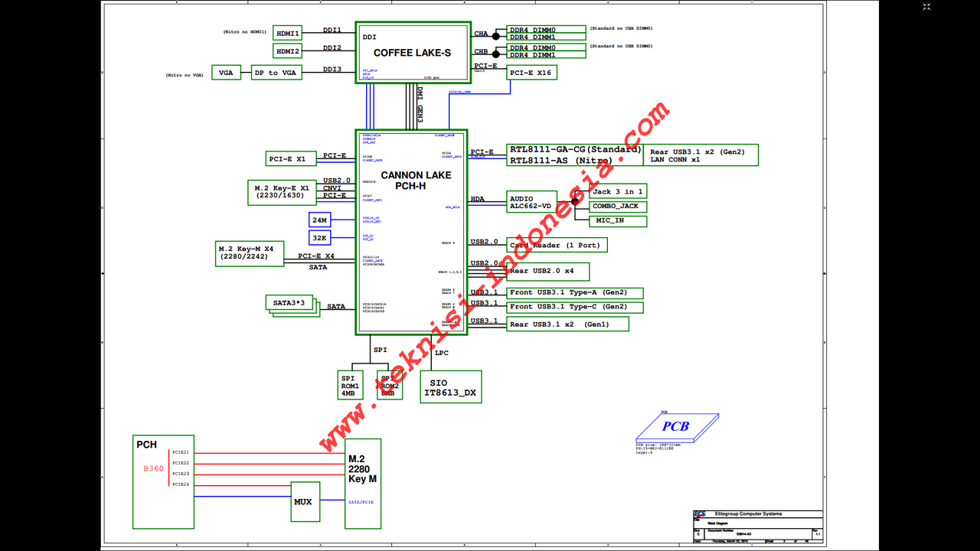980x551 pixels.
Task: Click the DP to VGA converter box
Action: pos(276,73)
